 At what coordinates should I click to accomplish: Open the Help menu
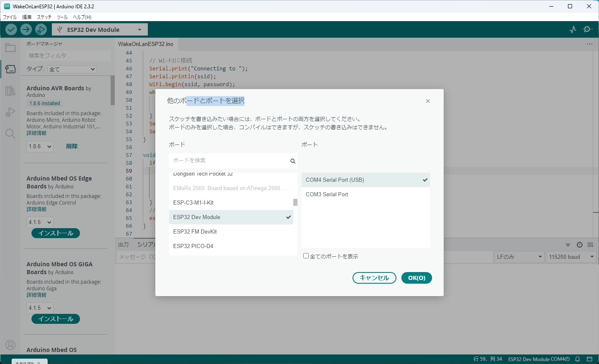[82, 17]
